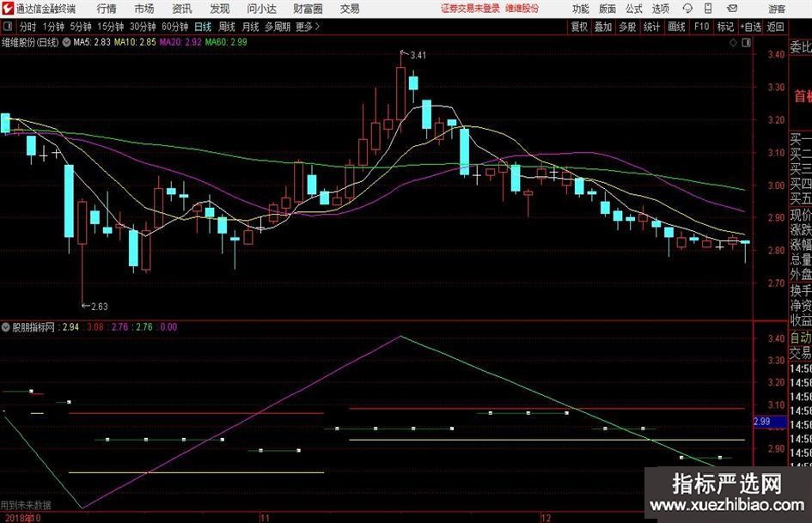
Task: Open the 功能 menu
Action: click(x=581, y=9)
